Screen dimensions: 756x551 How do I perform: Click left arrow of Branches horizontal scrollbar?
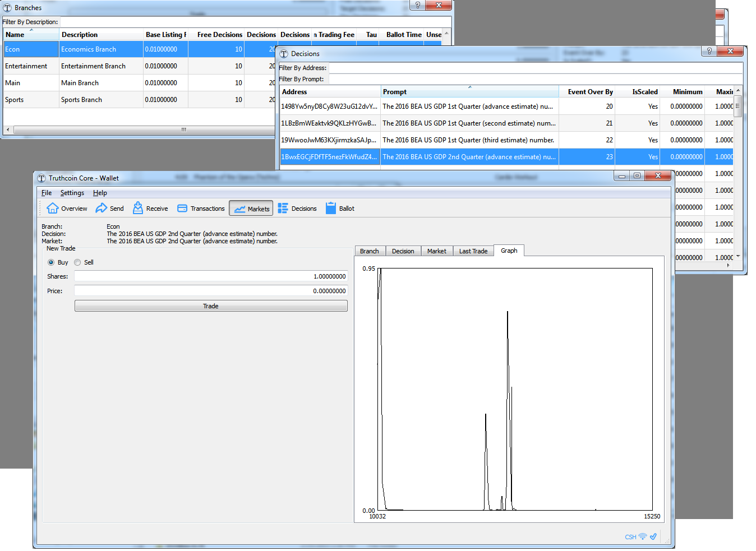[8, 129]
